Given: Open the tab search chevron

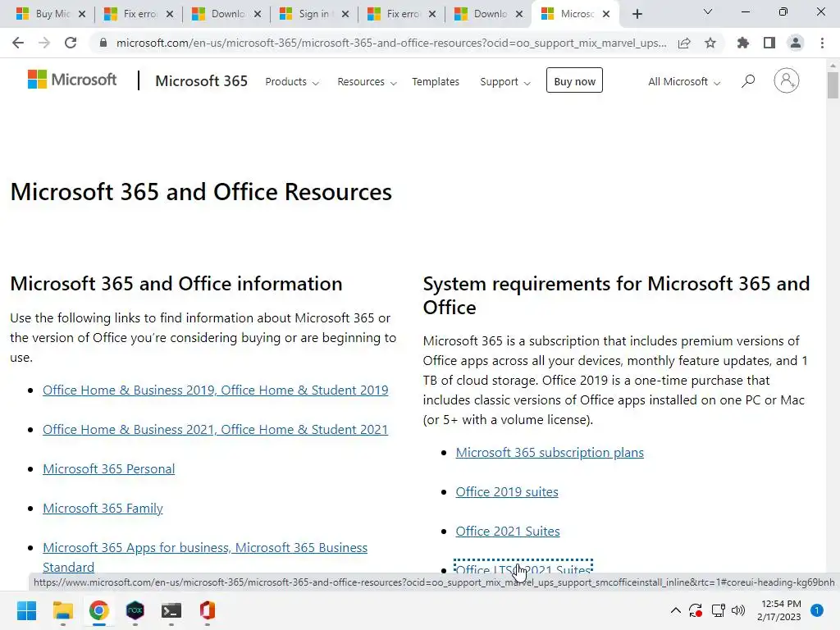Looking at the screenshot, I should 708,11.
